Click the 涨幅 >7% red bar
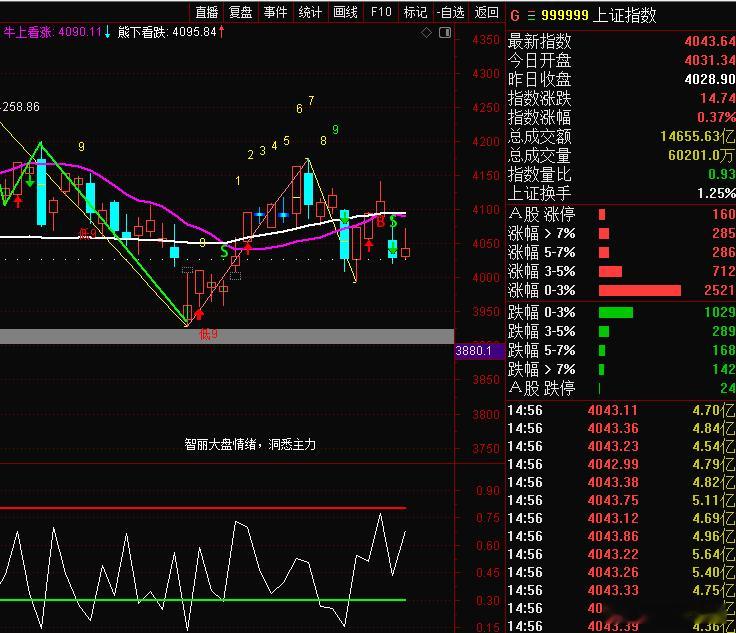Screen dimensions: 736x633 click(x=604, y=233)
